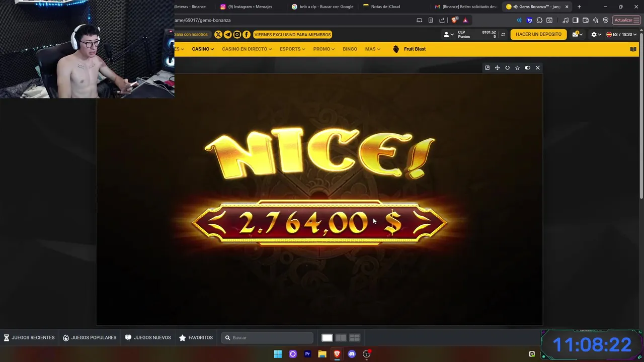The image size is (644, 362).
Task: Select the two-game split layout
Action: (x=341, y=338)
